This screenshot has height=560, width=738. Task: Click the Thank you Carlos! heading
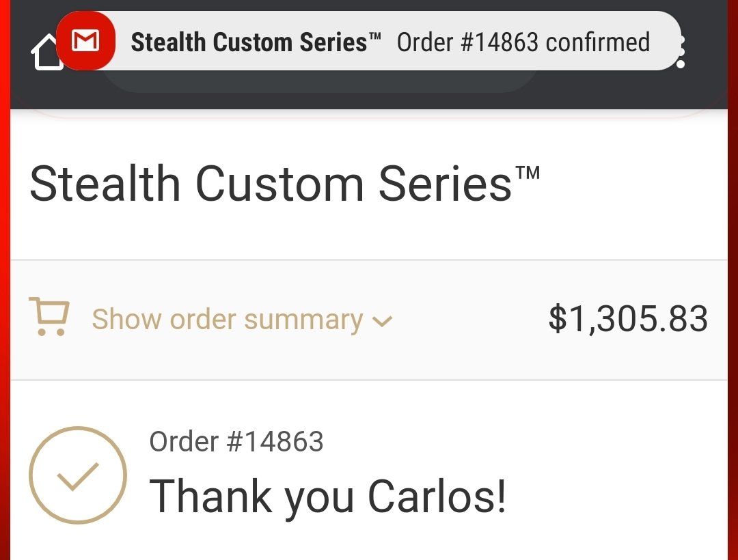coord(327,496)
